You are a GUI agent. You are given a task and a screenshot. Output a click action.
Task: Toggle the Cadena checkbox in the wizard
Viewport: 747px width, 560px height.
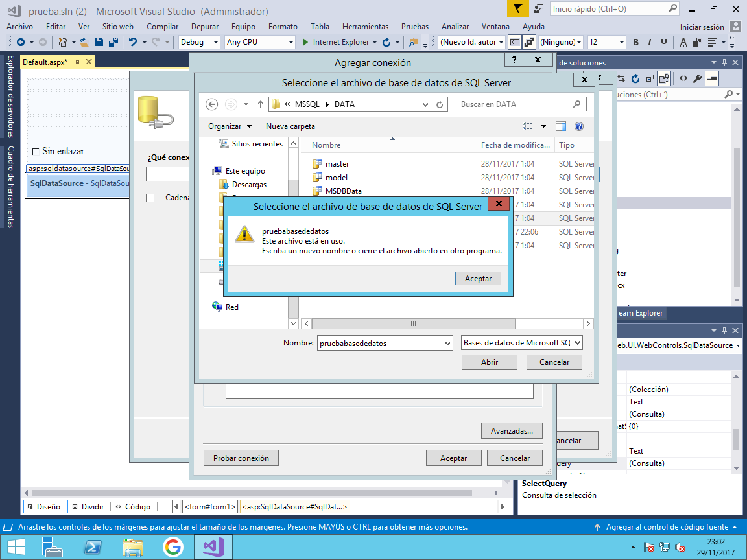tap(150, 198)
